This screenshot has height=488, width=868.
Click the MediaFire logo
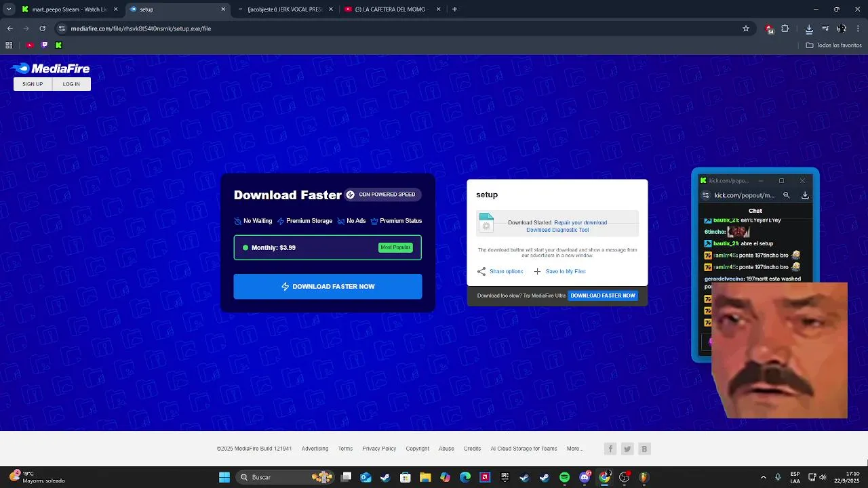pyautogui.click(x=50, y=68)
